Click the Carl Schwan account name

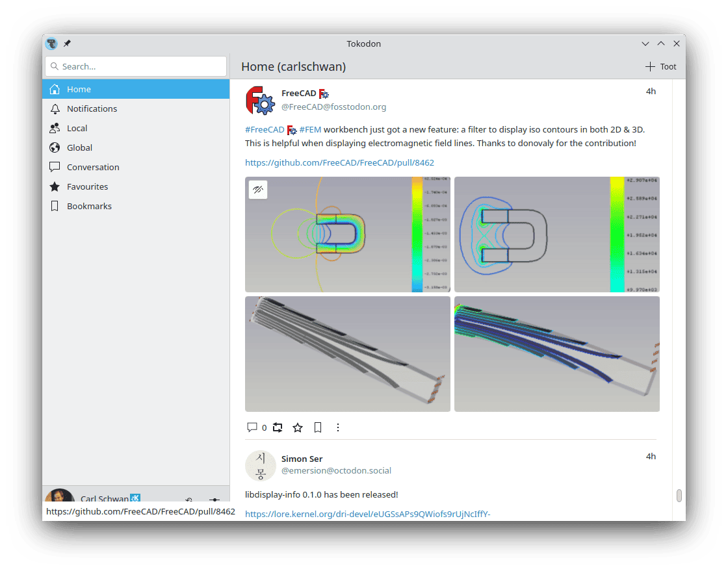point(105,498)
